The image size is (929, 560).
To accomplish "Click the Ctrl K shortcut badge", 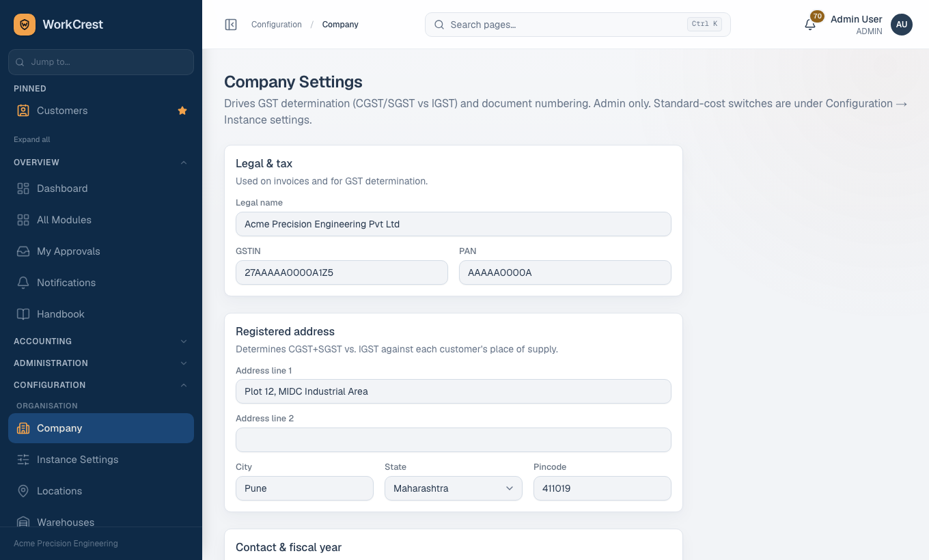I will [x=705, y=24].
